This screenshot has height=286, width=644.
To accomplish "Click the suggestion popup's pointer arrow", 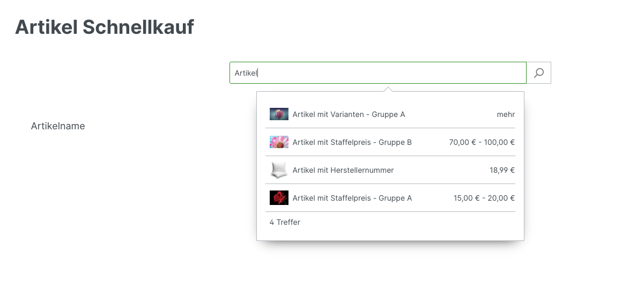I will click(x=389, y=89).
